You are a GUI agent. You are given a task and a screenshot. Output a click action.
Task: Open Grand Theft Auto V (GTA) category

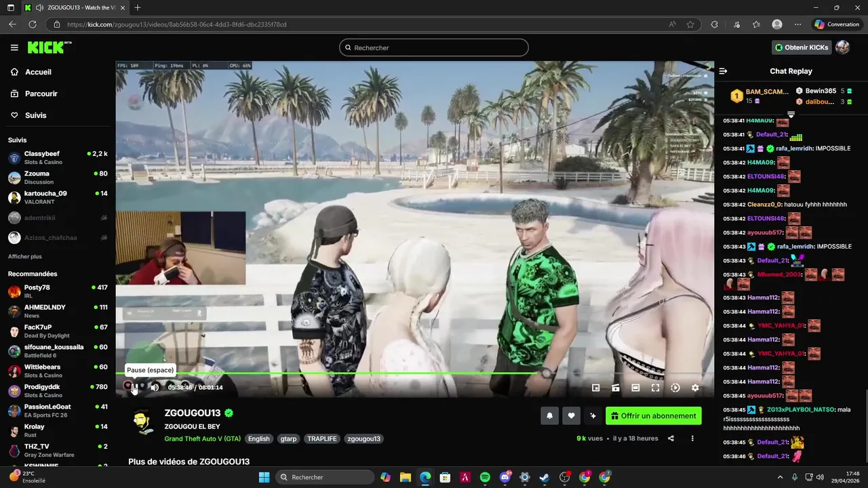point(203,439)
